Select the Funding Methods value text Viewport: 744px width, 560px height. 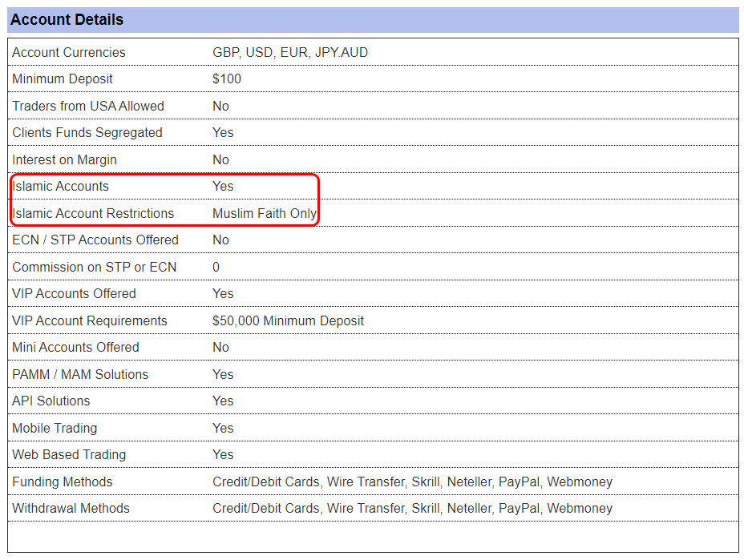412,481
